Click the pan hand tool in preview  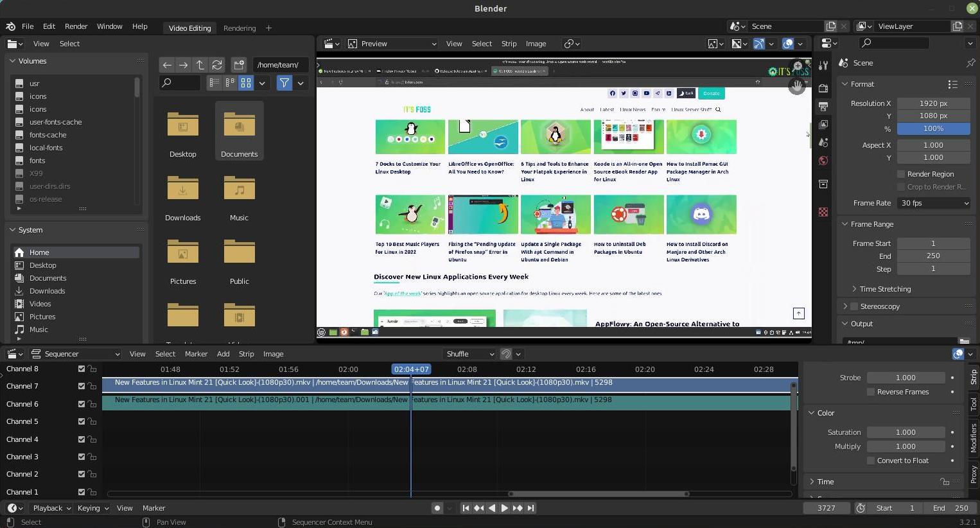tap(798, 86)
